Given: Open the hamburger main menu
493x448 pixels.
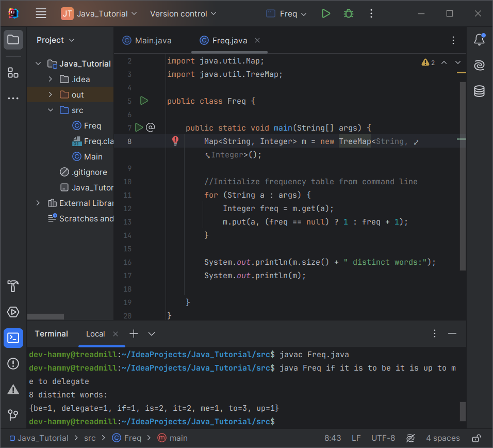Looking at the screenshot, I should (x=41, y=14).
